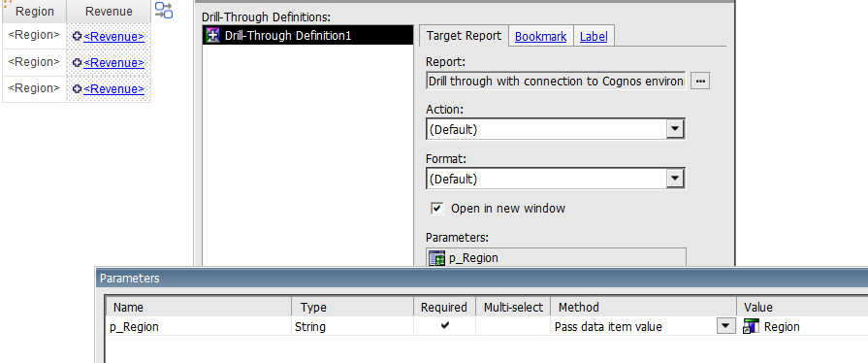This screenshot has width=868, height=363.
Task: Switch to the Target Report tab
Action: pos(464,36)
